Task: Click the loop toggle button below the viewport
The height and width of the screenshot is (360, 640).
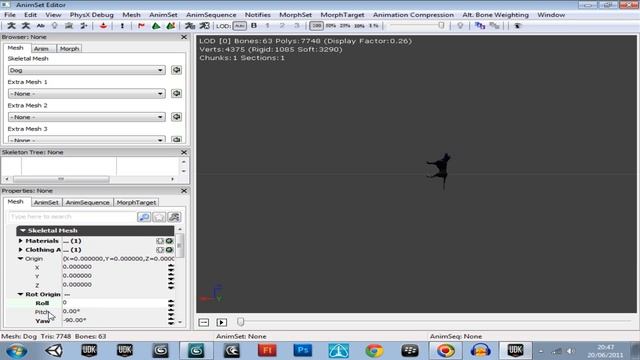Action: pyautogui.click(x=204, y=322)
